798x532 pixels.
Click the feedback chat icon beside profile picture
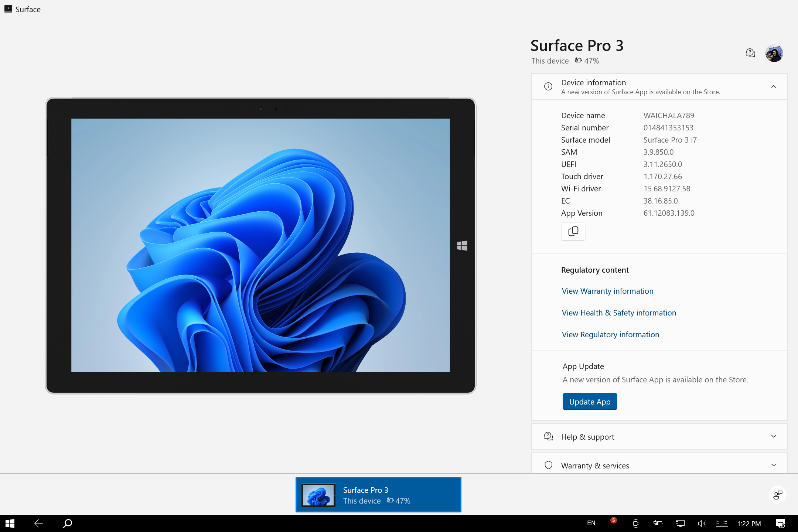click(750, 53)
